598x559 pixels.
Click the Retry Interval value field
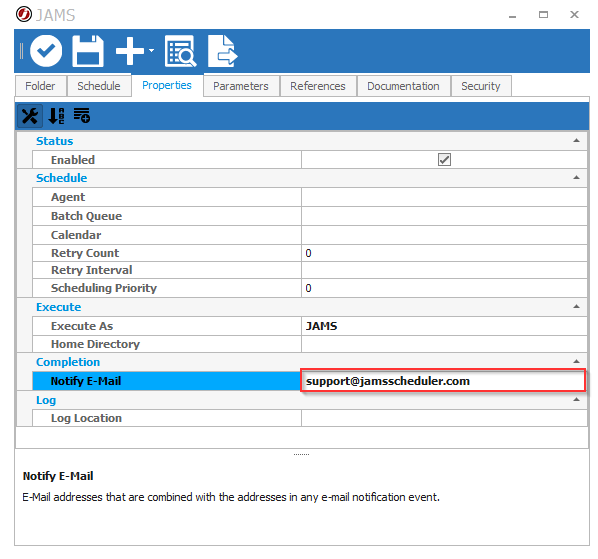click(444, 270)
